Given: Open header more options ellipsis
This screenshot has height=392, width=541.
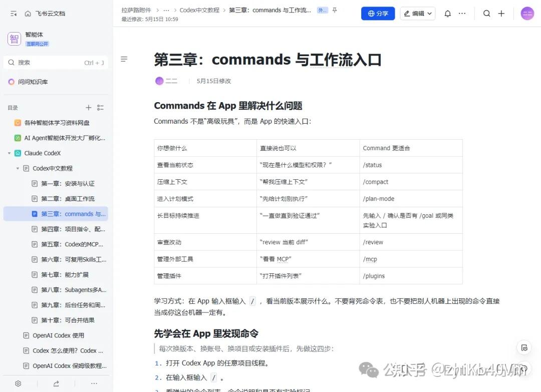Looking at the screenshot, I should [462, 14].
